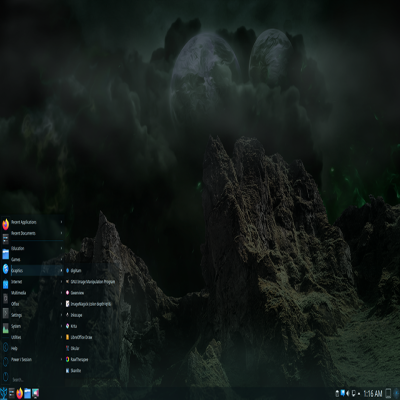
Task: Click the show desktop icon beside the clock
Action: click(x=388, y=393)
